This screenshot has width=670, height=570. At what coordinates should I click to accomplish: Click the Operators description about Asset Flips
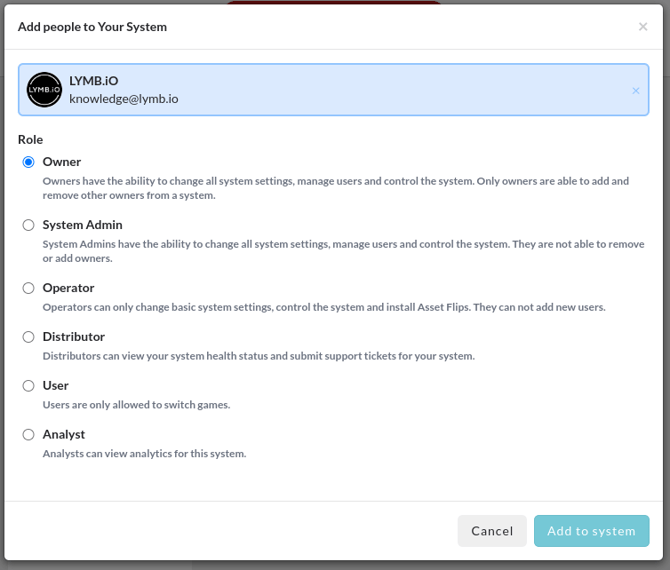click(x=324, y=307)
